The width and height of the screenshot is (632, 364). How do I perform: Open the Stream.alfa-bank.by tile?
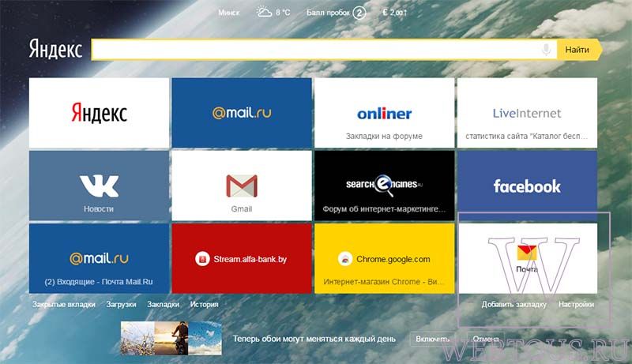242,258
